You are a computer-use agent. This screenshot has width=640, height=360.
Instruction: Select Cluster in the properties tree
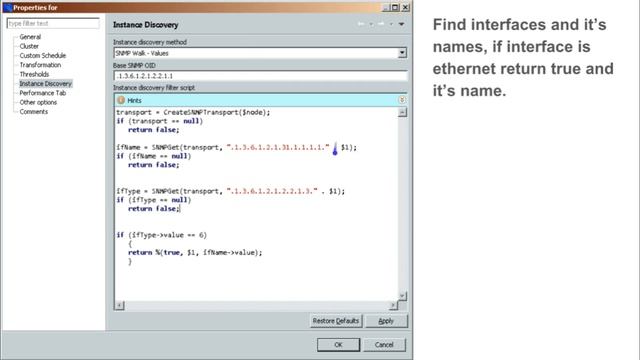29,46
